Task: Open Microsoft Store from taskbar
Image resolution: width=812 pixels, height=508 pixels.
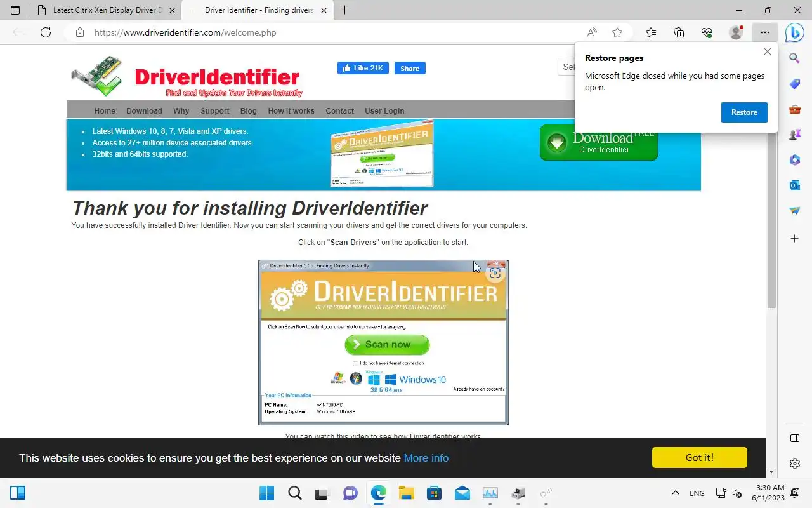Action: (x=434, y=493)
